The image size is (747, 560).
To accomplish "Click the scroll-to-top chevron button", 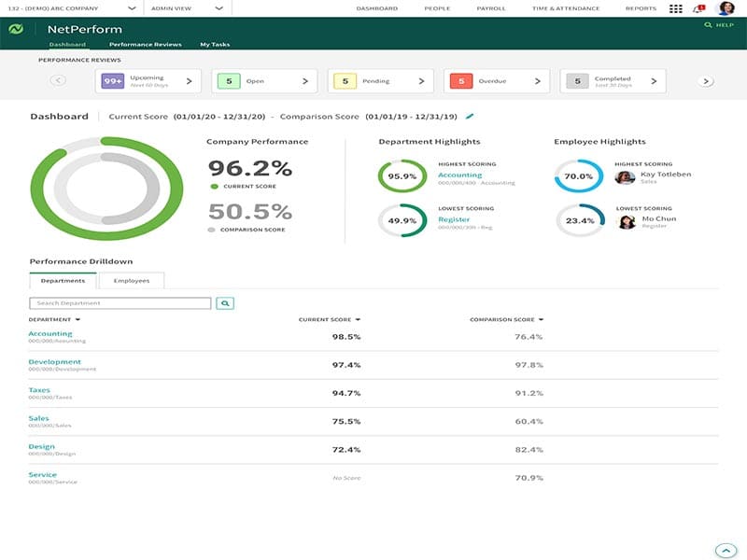I will click(725, 550).
